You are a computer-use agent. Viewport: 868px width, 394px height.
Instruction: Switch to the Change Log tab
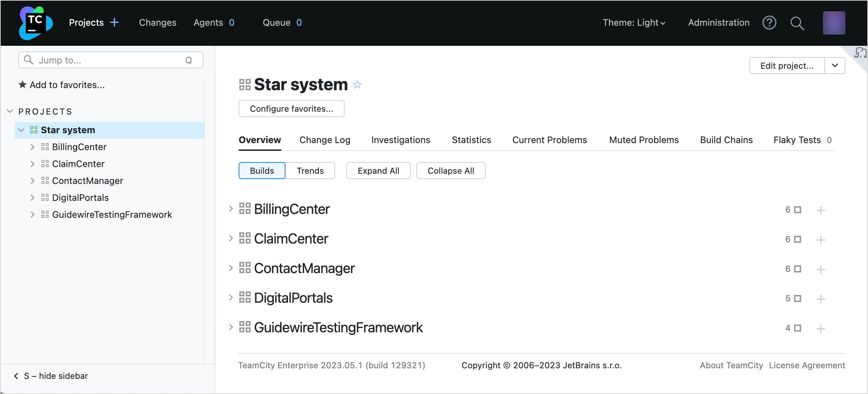pos(324,140)
